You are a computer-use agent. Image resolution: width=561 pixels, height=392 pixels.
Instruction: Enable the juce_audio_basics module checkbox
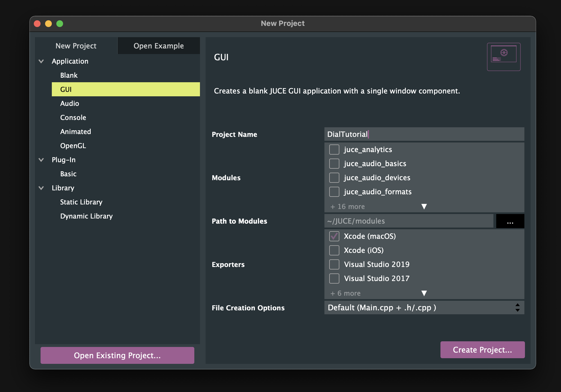pos(334,164)
